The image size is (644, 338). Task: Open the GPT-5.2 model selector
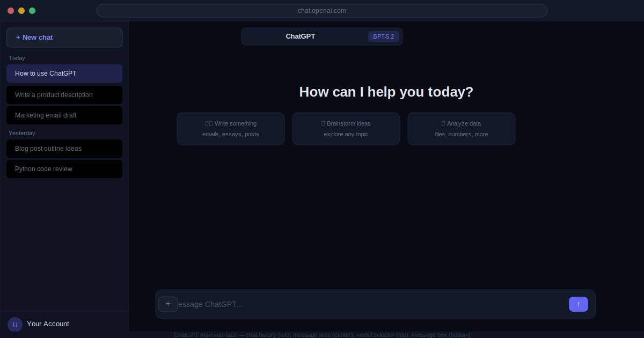pyautogui.click(x=383, y=36)
